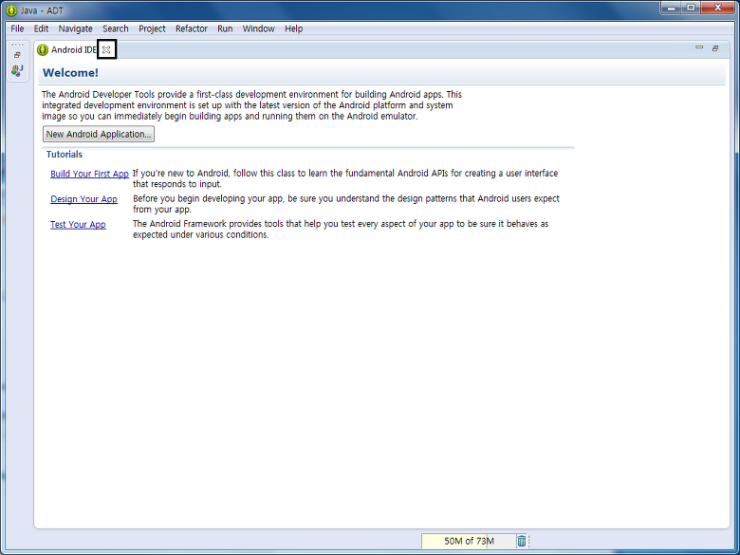
Task: Open the Navigate menu
Action: coord(76,29)
